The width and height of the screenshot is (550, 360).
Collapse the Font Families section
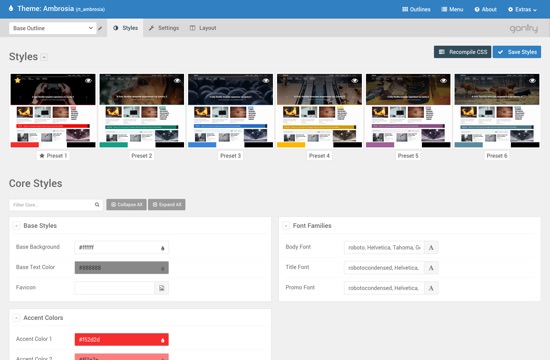286,226
